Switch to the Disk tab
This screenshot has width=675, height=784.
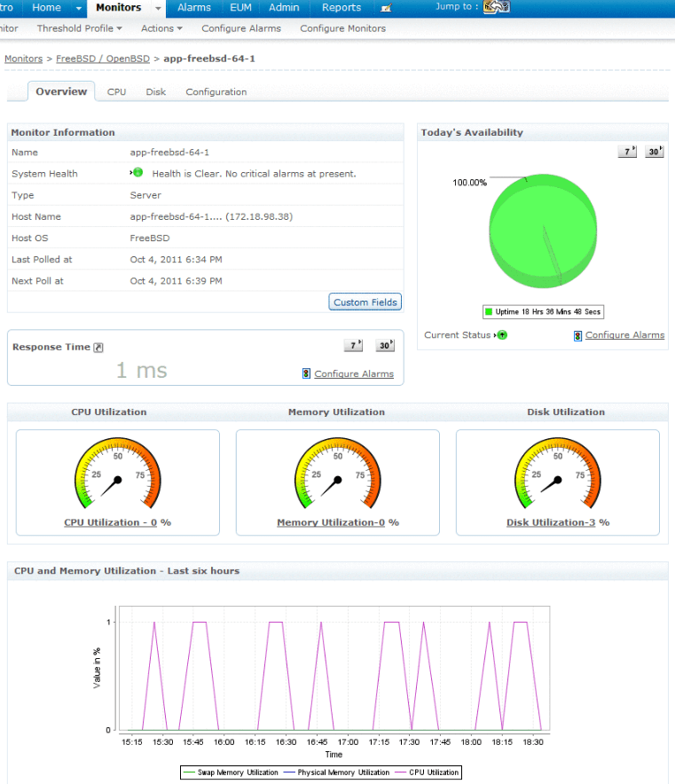tap(155, 91)
